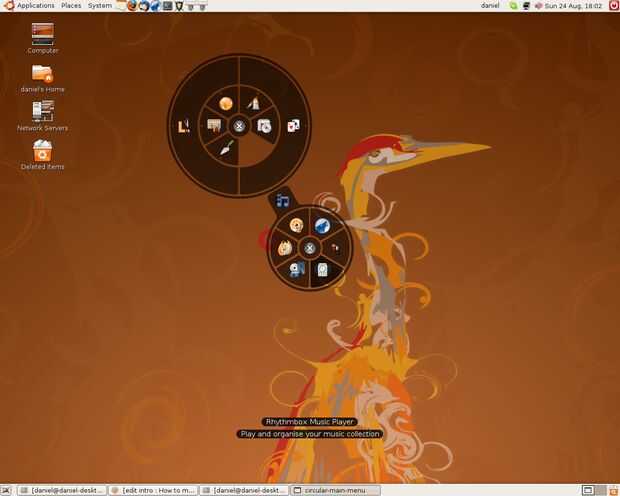Launch Firefox from the top panel
Viewport: 620px width, 496px height.
tap(132, 6)
